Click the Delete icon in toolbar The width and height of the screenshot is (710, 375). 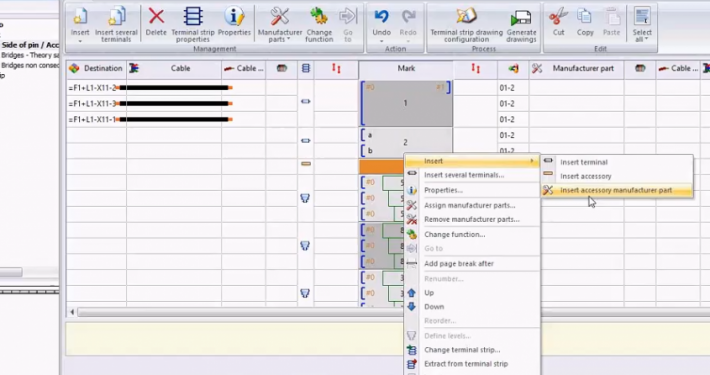pyautogui.click(x=156, y=17)
